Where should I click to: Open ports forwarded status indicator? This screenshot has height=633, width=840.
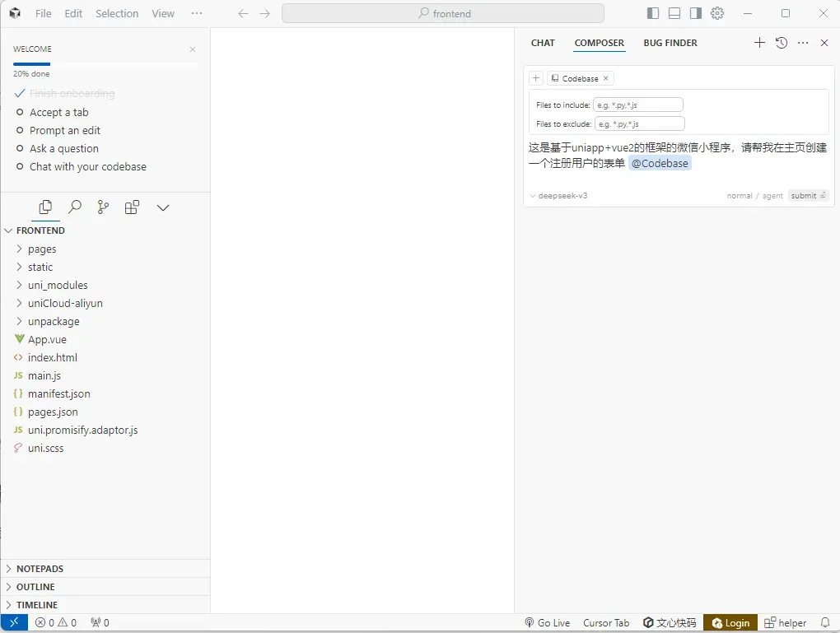pos(100,623)
